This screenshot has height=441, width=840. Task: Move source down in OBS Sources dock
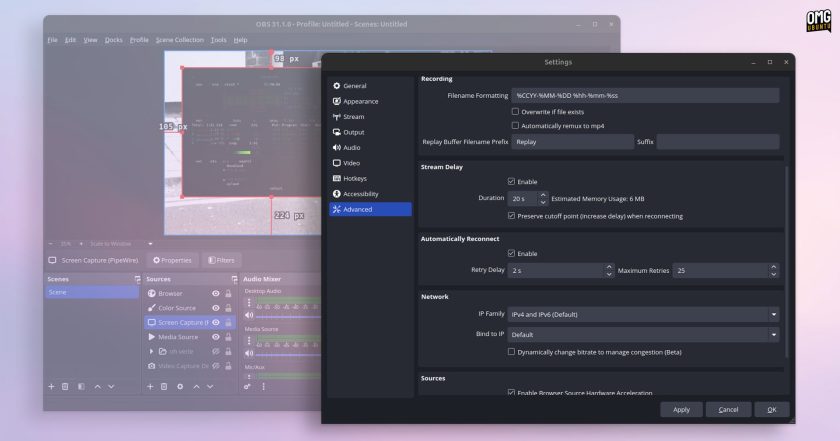210,386
